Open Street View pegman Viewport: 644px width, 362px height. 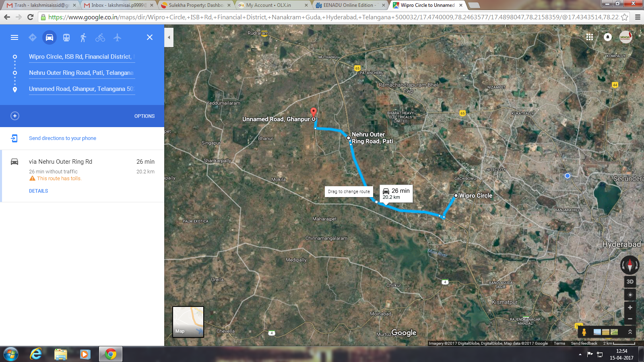(584, 332)
